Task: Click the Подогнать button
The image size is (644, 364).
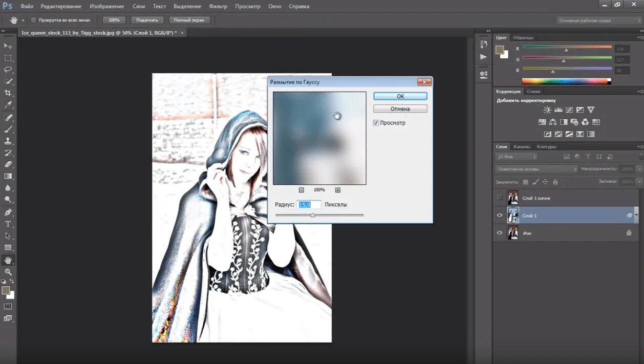Action: pyautogui.click(x=147, y=20)
